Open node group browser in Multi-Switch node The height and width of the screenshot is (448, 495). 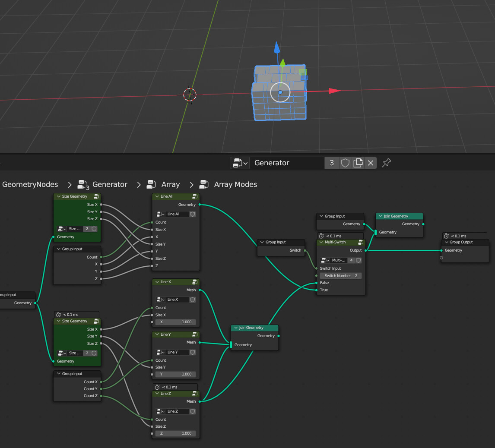click(325, 260)
